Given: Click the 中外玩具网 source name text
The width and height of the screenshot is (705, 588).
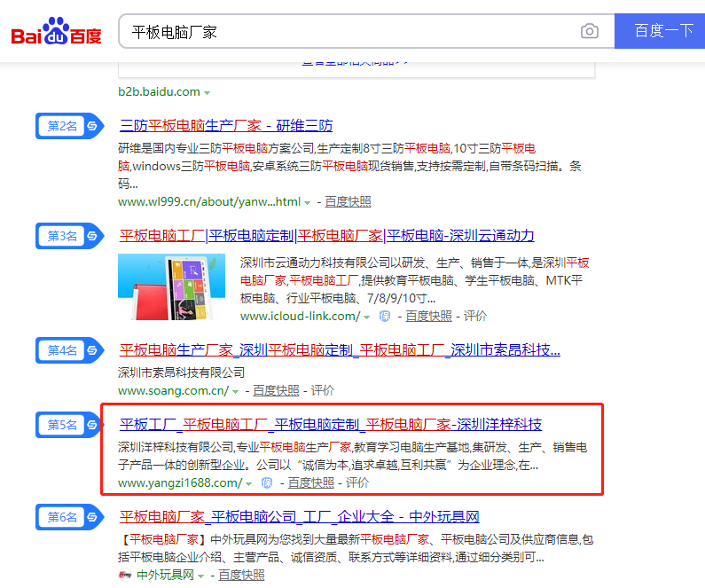Looking at the screenshot, I should click(165, 575).
